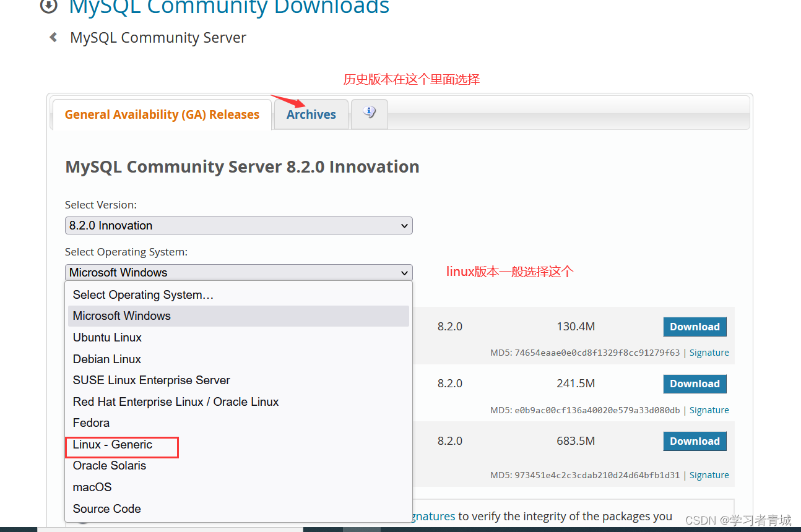
Task: Select Ubuntu Linux option
Action: pyautogui.click(x=106, y=337)
